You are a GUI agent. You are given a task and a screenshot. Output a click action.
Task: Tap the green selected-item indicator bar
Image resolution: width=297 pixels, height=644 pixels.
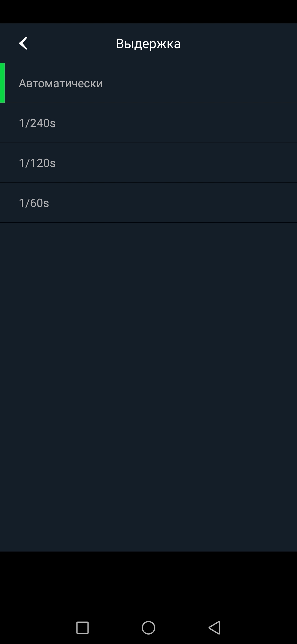coord(2,83)
